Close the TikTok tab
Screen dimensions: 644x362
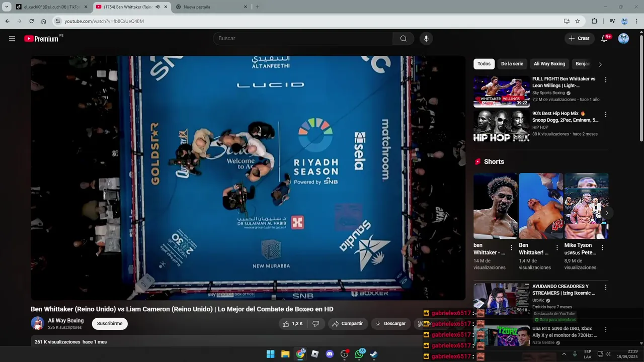86,7
